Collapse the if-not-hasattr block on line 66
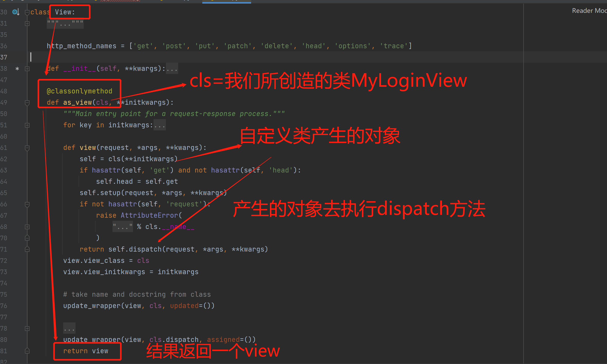This screenshot has width=607, height=364. [x=27, y=204]
